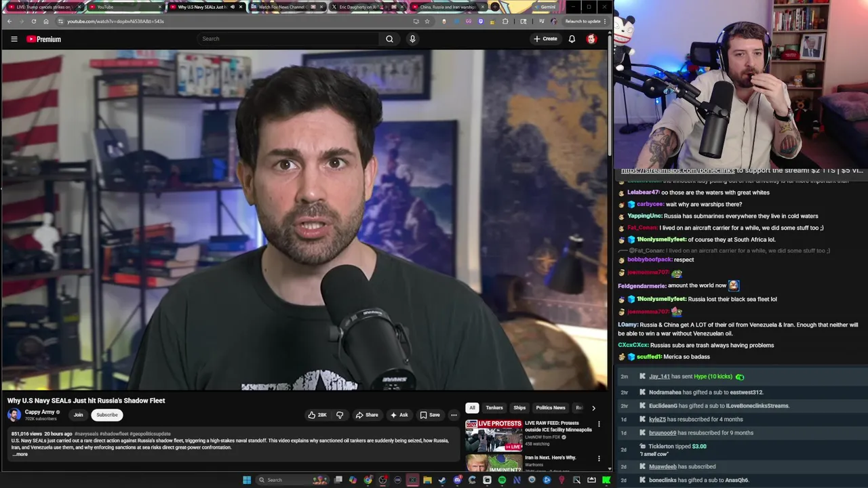Click the video title Why U.S Navy SEALs
Viewport: 868px width, 488px height.
click(x=86, y=401)
